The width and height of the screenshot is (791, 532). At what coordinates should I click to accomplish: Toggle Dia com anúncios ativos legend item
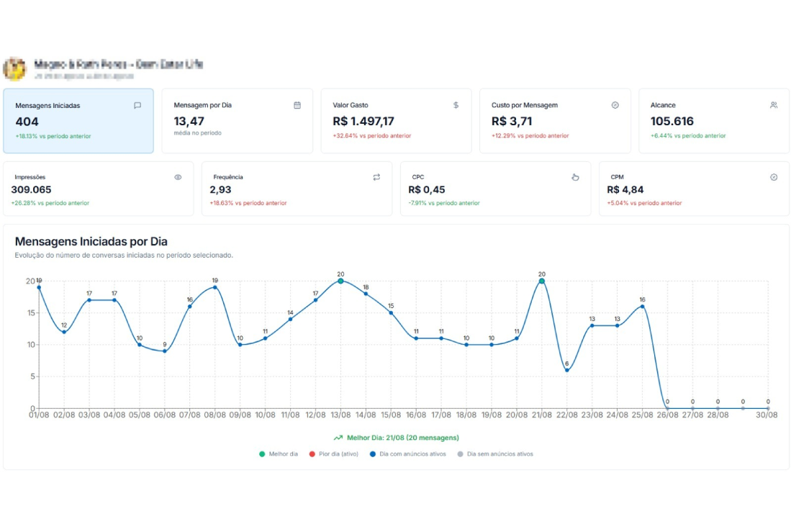[412, 454]
